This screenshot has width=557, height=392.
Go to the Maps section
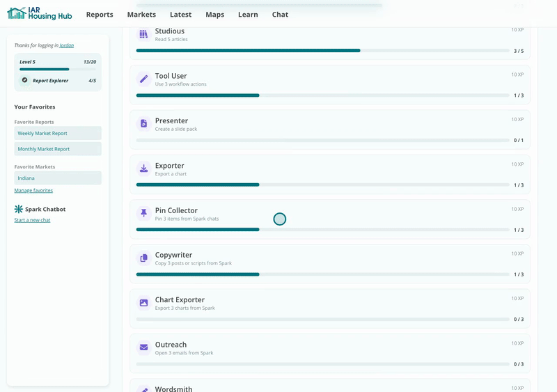point(215,15)
